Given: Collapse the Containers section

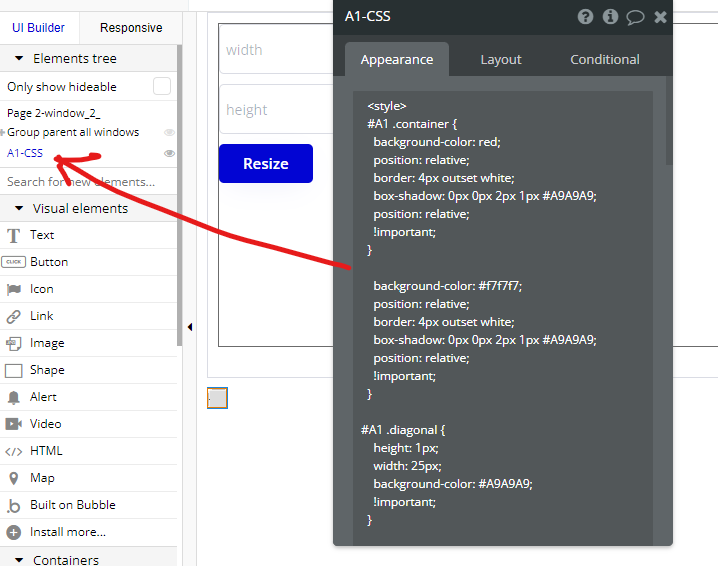Looking at the screenshot, I should (19, 560).
